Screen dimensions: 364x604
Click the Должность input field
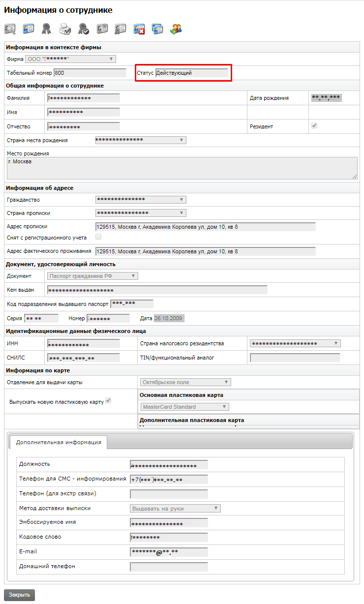(169, 465)
